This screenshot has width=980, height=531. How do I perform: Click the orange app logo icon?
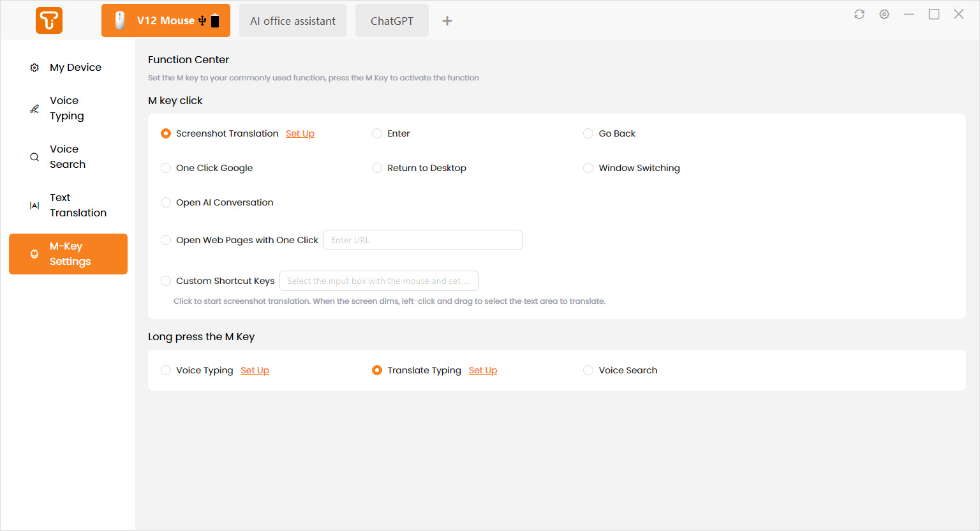click(49, 20)
